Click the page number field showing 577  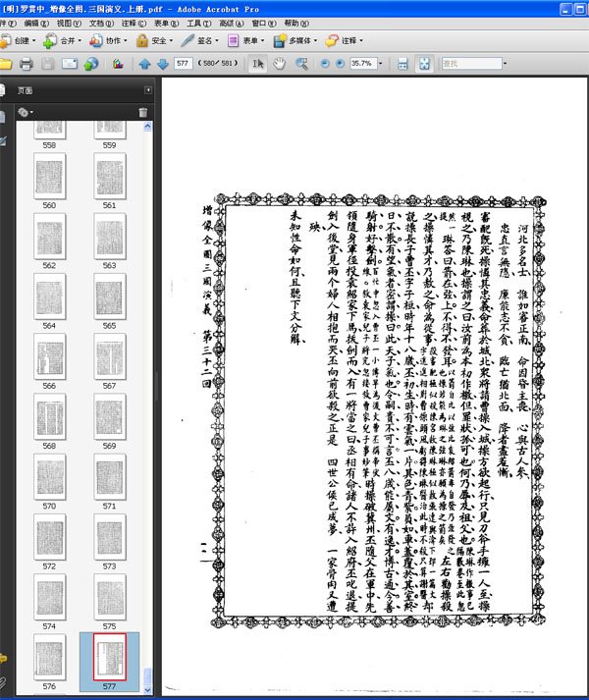[x=184, y=64]
